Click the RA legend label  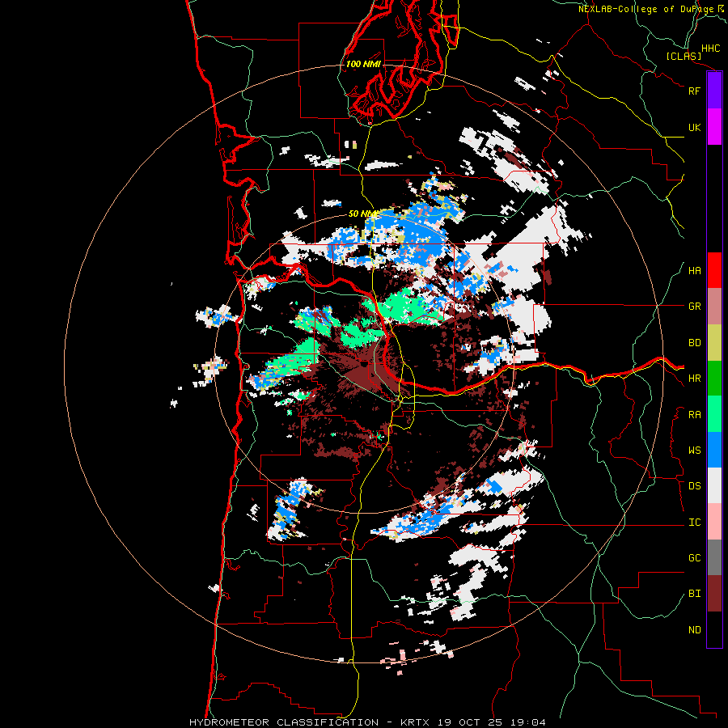[x=695, y=415]
